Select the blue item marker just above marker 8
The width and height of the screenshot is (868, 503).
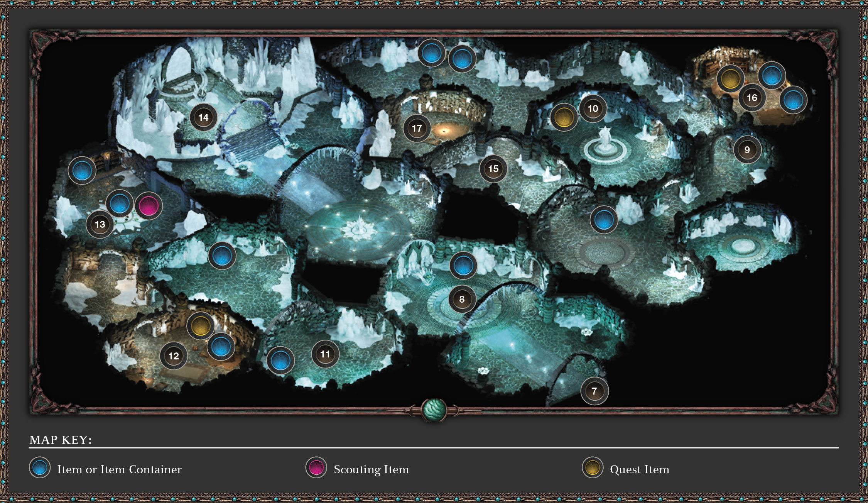click(x=463, y=266)
